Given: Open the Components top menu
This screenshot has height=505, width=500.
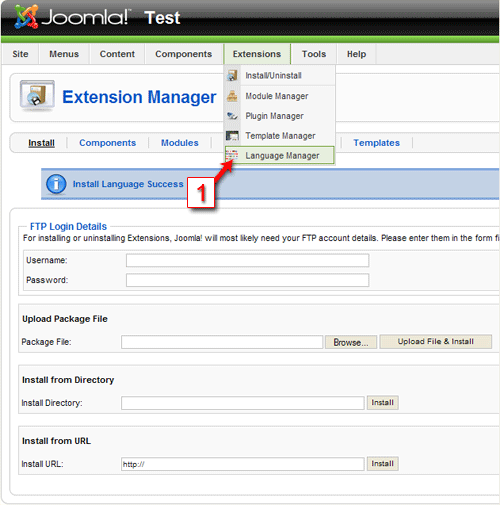Looking at the screenshot, I should point(183,54).
